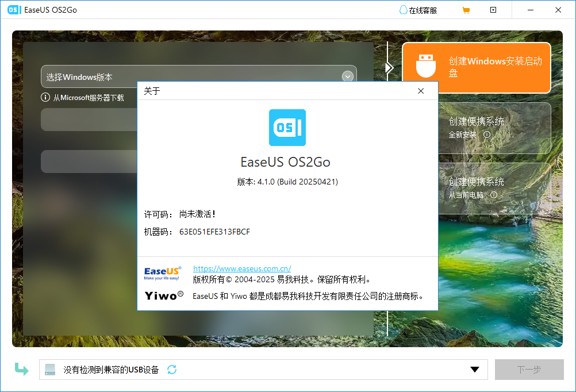Click the Yiwo trademark logo
The width and height of the screenshot is (576, 392).
164,296
